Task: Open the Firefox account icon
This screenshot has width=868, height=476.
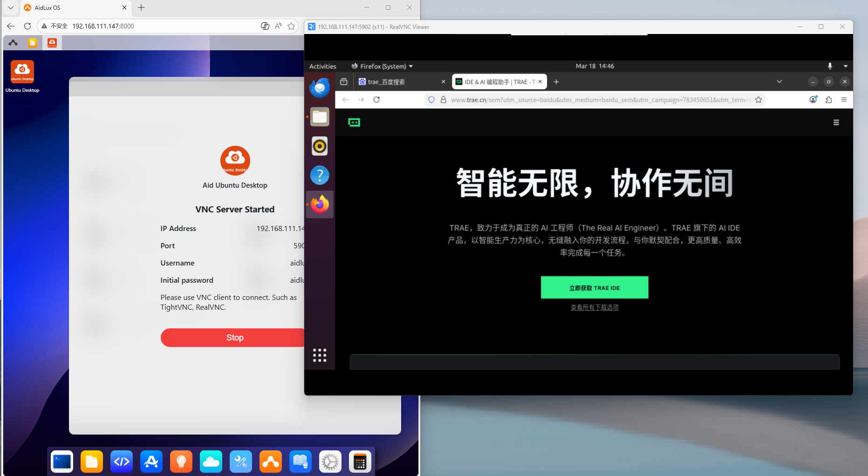Action: point(813,100)
